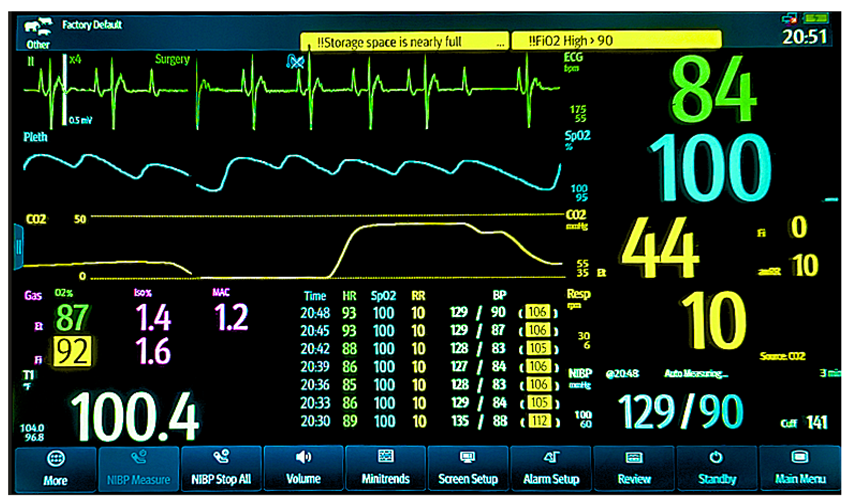
Task: Click the patient category animal icon
Action: [38, 27]
